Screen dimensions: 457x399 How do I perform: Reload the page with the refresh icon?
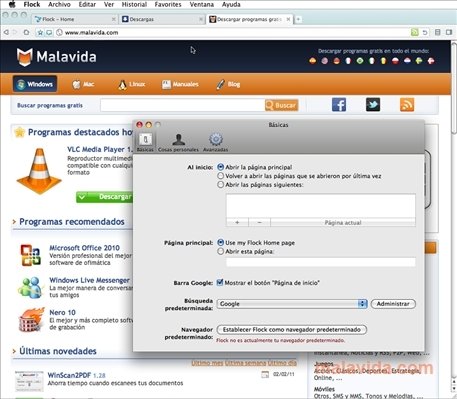click(425, 32)
